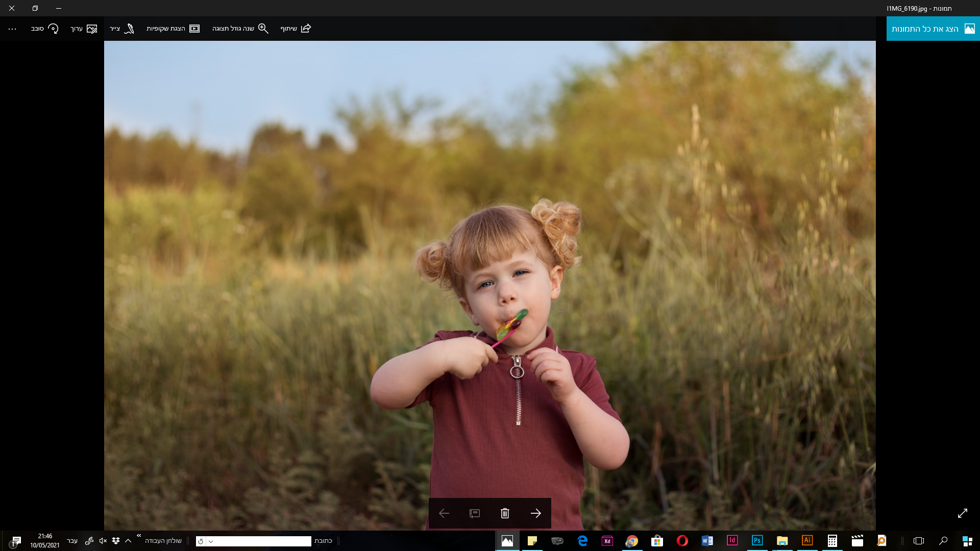The image size is (980, 551).
Task: Open the address bar dropdown arrow
Action: [x=211, y=541]
